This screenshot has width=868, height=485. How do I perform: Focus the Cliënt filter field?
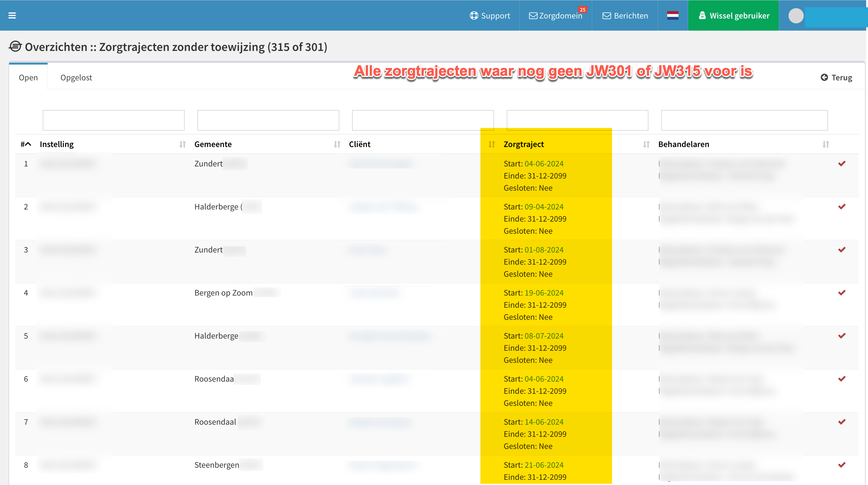(x=423, y=120)
